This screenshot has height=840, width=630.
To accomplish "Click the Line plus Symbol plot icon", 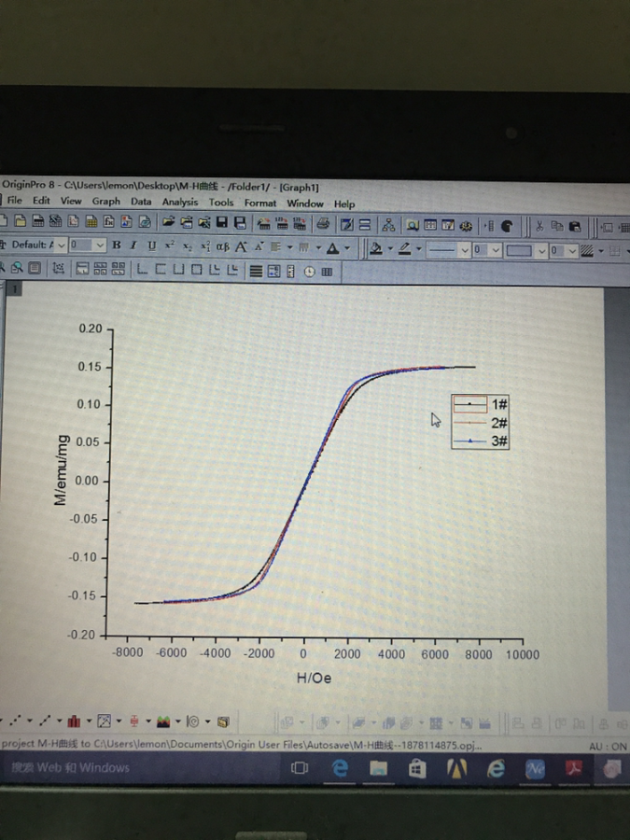I will click(45, 721).
